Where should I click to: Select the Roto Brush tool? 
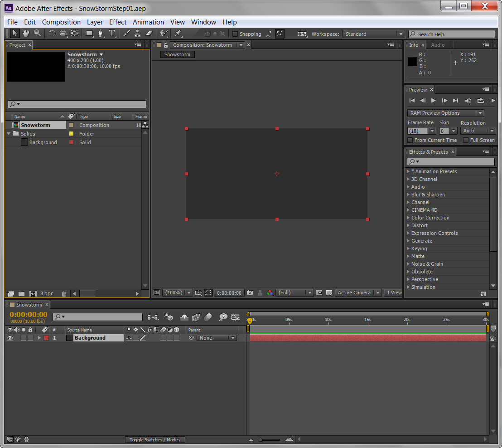tap(164, 33)
